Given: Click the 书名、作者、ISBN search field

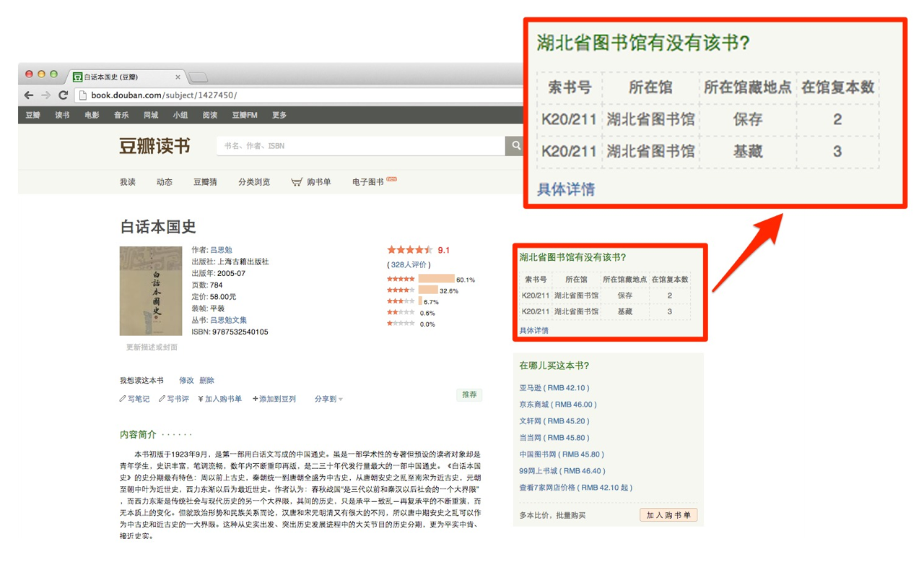Looking at the screenshot, I should click(361, 145).
